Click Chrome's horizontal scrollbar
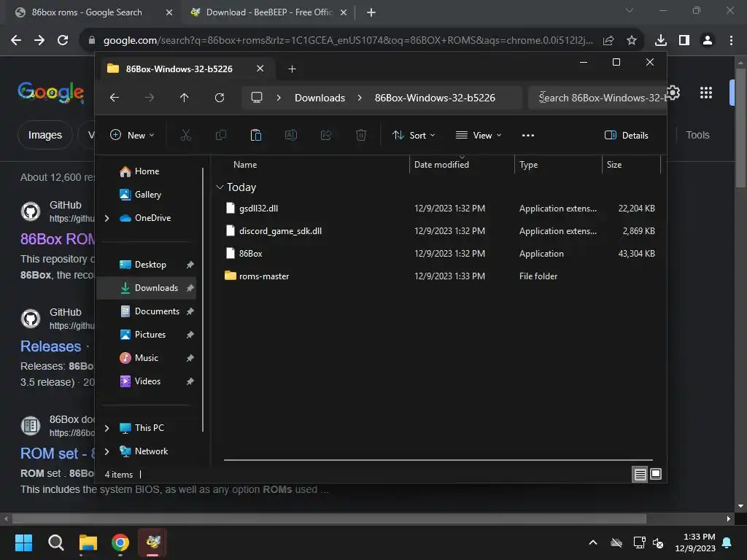Screen dimensions: 747x560 tap(329, 518)
